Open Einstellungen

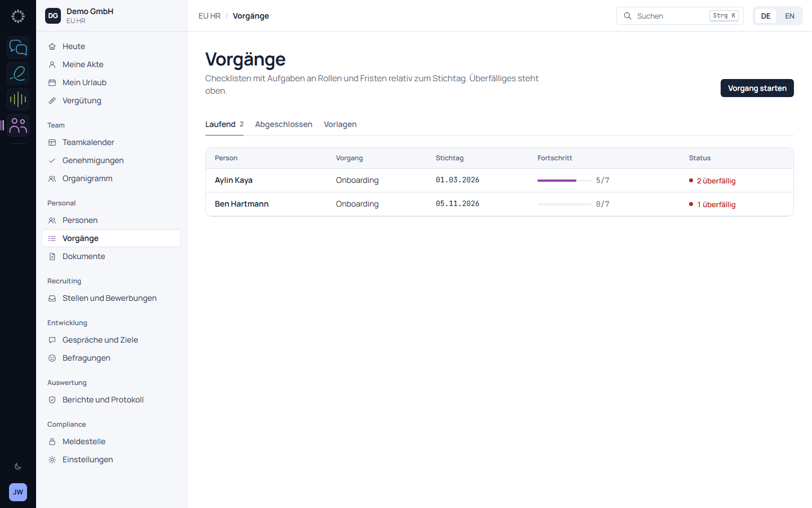pos(111,459)
